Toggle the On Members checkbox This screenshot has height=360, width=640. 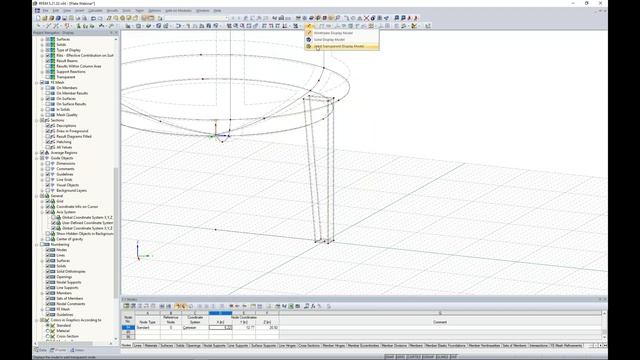[47, 88]
